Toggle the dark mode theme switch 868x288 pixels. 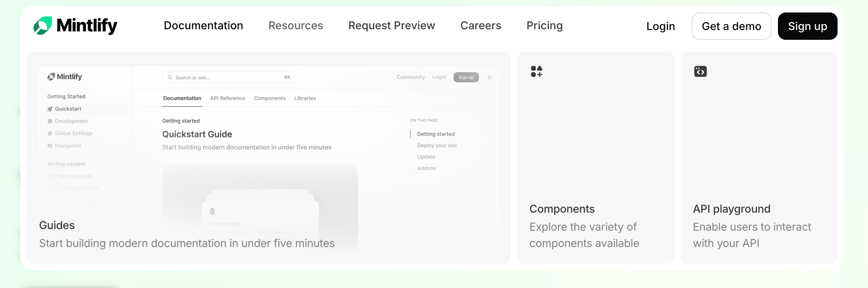pyautogui.click(x=490, y=77)
